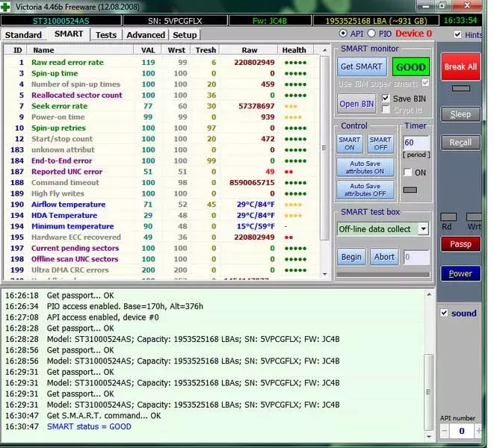Open the Off-line data collect dropdown

pos(424,229)
